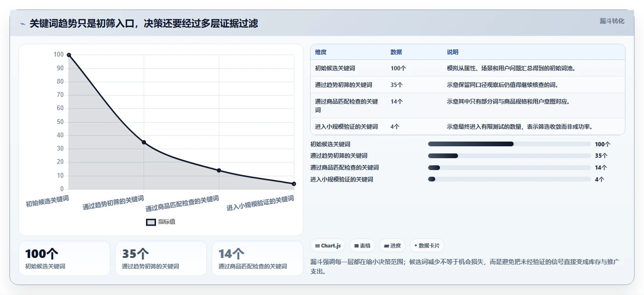Select the Chart.js chip

pos(328,246)
